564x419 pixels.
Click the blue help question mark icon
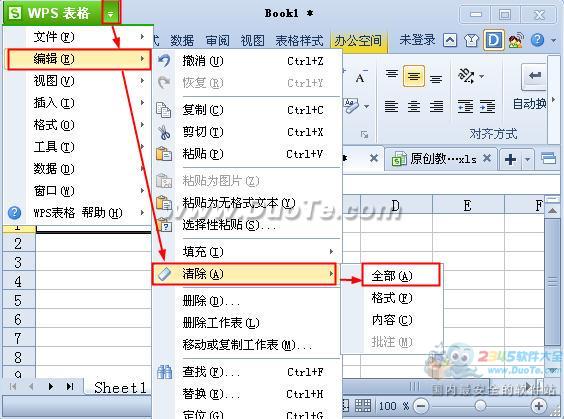click(537, 40)
